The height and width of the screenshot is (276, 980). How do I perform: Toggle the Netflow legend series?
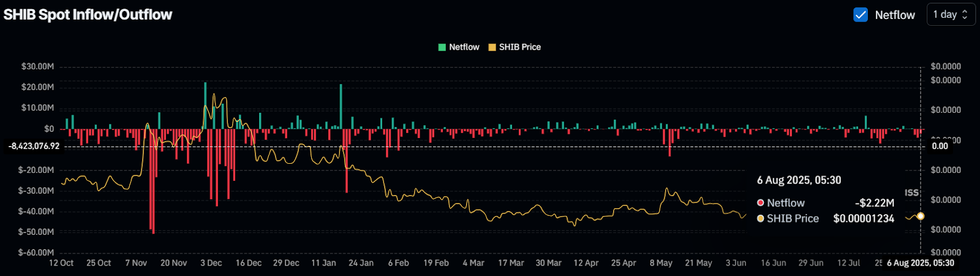(459, 47)
